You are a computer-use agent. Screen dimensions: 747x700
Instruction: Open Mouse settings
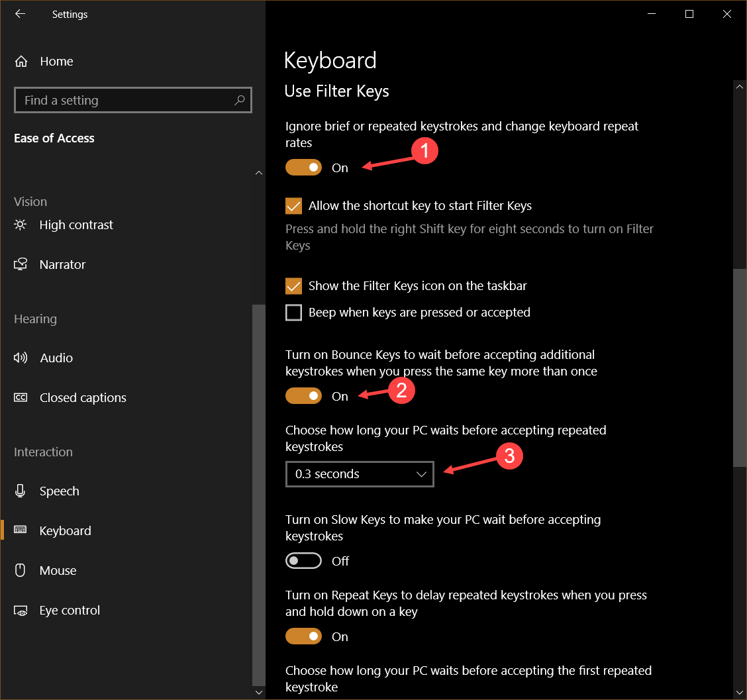click(x=58, y=570)
